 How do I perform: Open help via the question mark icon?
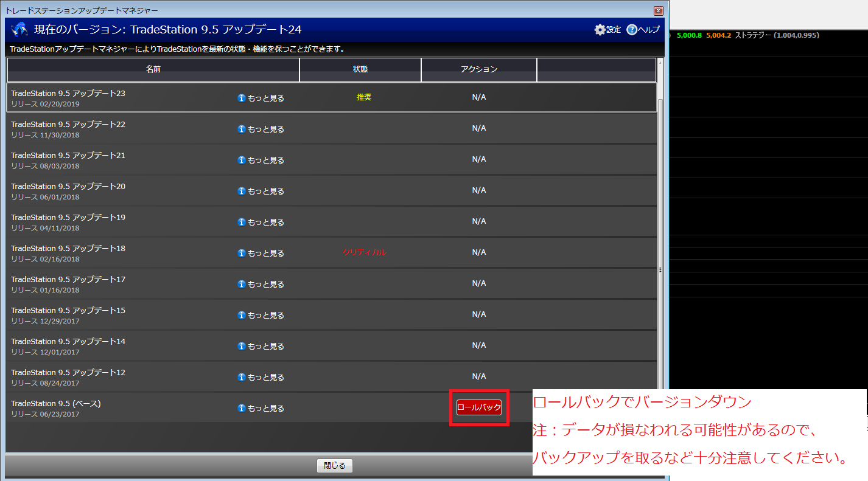[632, 30]
